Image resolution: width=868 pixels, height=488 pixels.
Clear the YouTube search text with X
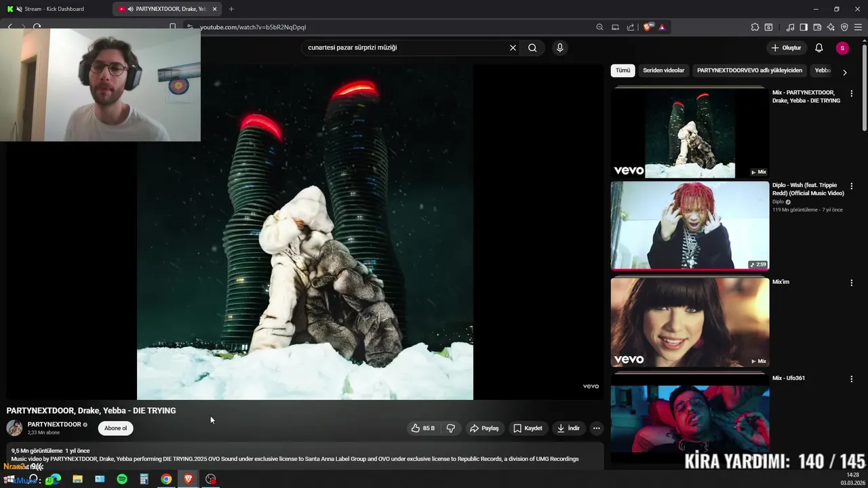click(513, 47)
